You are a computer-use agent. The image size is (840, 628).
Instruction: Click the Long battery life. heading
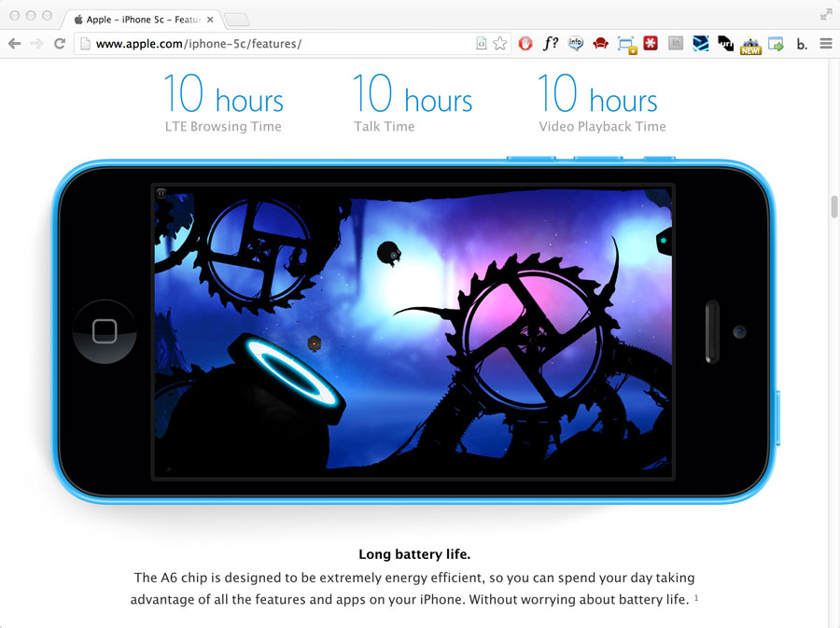pos(414,554)
